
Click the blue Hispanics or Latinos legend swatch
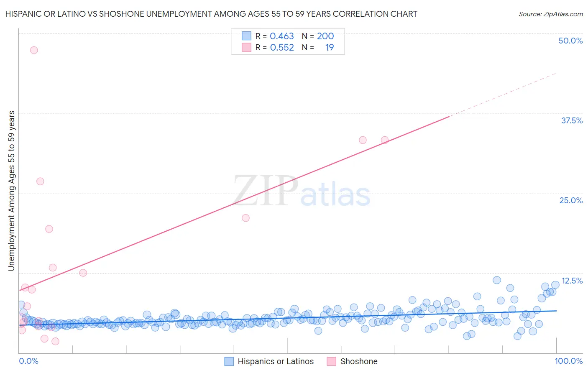229,361
